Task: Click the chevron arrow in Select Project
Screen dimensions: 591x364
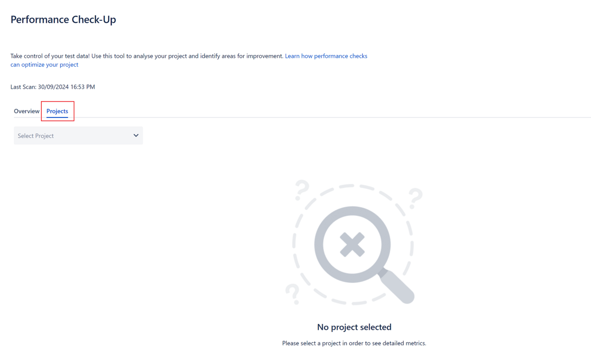Action: [x=136, y=135]
